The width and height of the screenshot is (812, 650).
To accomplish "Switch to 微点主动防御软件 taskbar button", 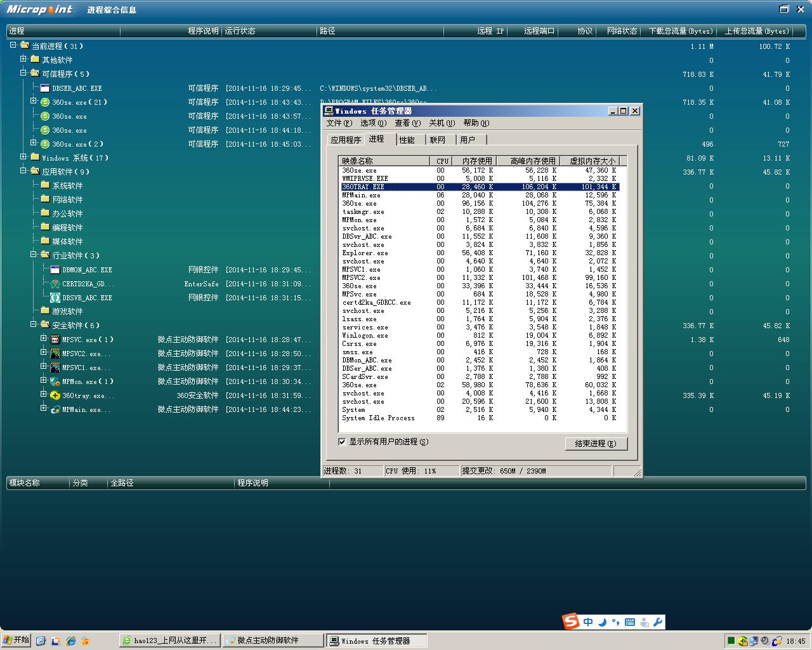I will click(x=273, y=641).
